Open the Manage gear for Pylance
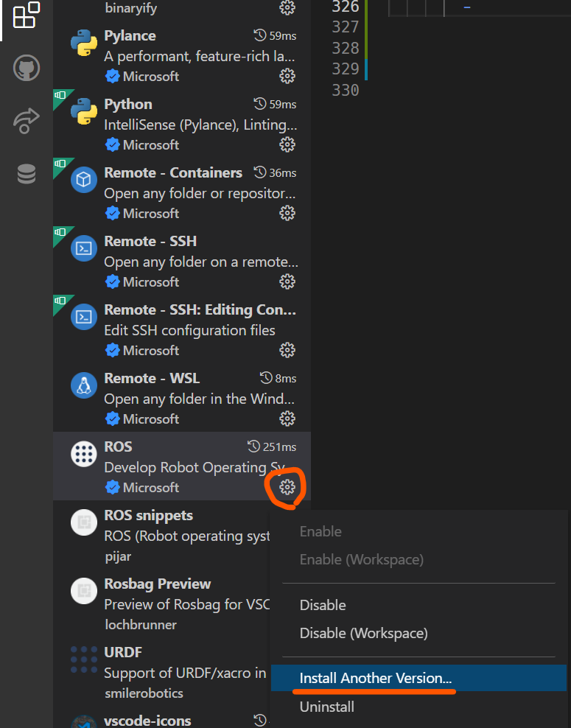Image resolution: width=571 pixels, height=728 pixels. pos(287,76)
